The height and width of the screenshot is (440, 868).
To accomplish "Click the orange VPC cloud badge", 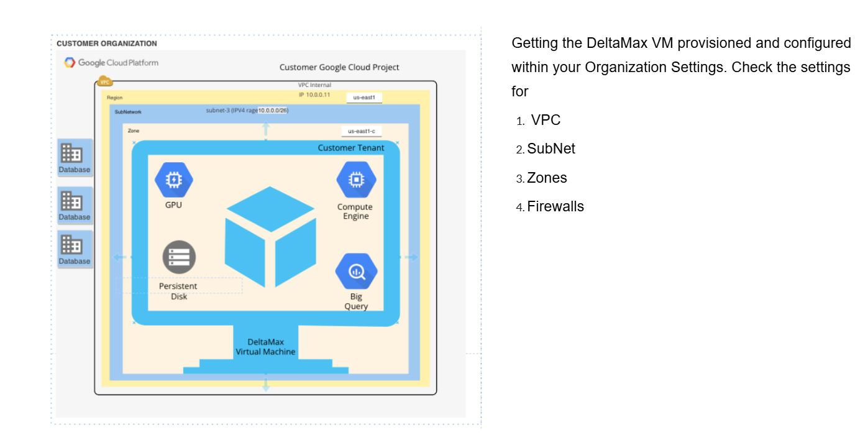I will [x=105, y=81].
